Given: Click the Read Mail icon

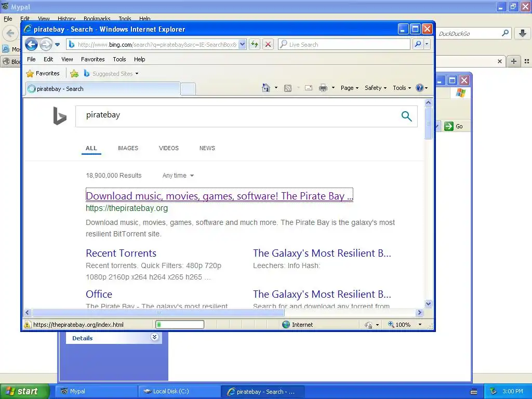Looking at the screenshot, I should (309, 88).
